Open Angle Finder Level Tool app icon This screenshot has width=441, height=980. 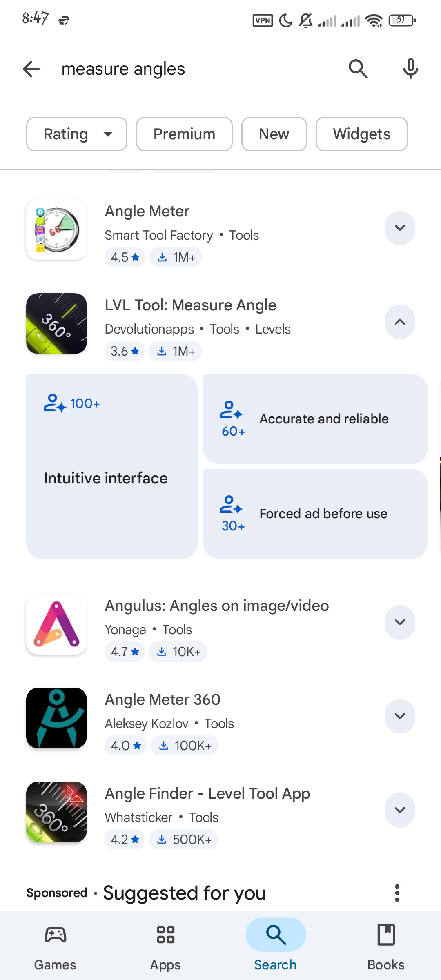(x=57, y=812)
